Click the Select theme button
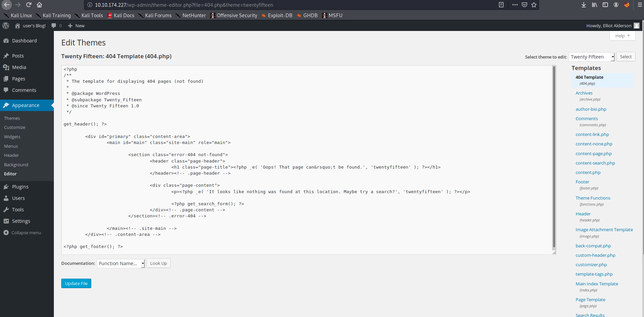This screenshot has height=317, width=644. coord(626,57)
